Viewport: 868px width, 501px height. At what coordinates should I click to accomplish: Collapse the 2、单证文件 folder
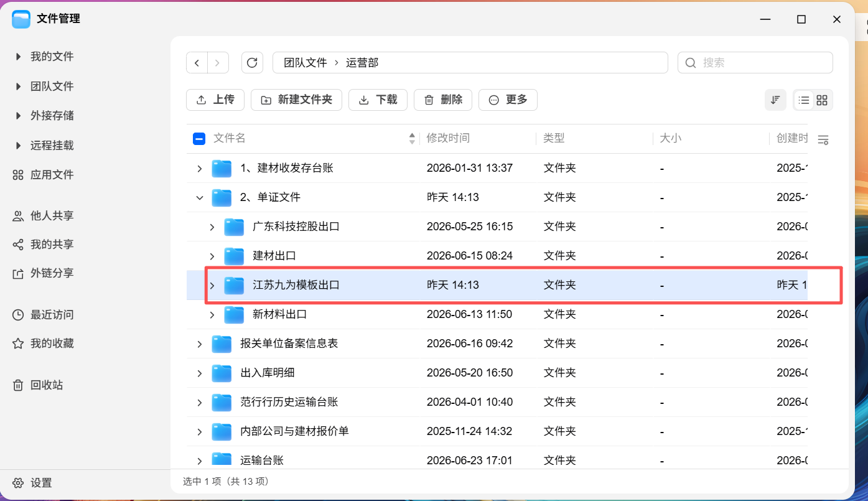[x=199, y=197]
